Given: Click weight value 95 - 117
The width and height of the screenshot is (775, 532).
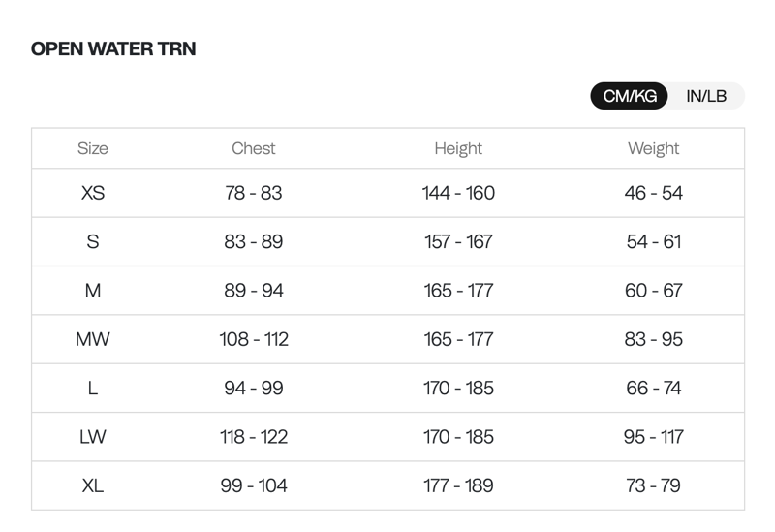Looking at the screenshot, I should [654, 437].
